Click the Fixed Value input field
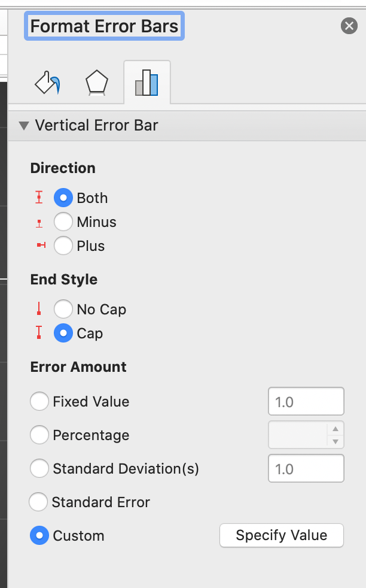 [x=306, y=401]
